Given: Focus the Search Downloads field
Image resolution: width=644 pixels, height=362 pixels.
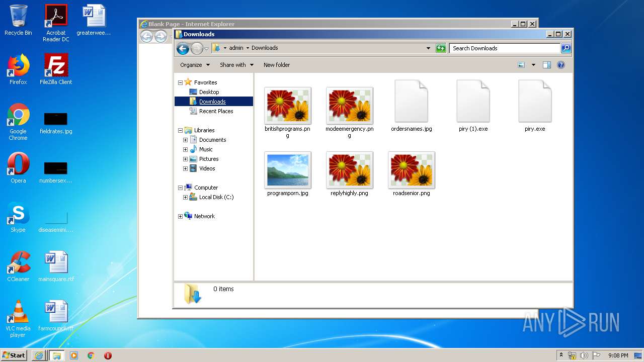Looking at the screenshot, I should pos(505,48).
